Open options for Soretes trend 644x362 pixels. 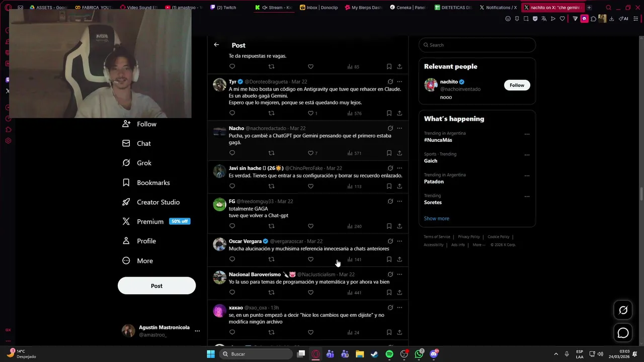pyautogui.click(x=527, y=197)
